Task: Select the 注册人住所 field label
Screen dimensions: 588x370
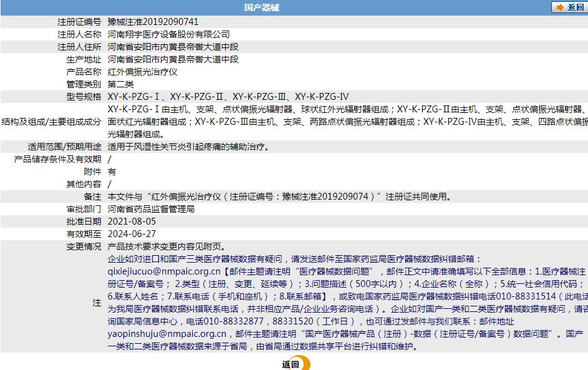Action: click(x=79, y=47)
